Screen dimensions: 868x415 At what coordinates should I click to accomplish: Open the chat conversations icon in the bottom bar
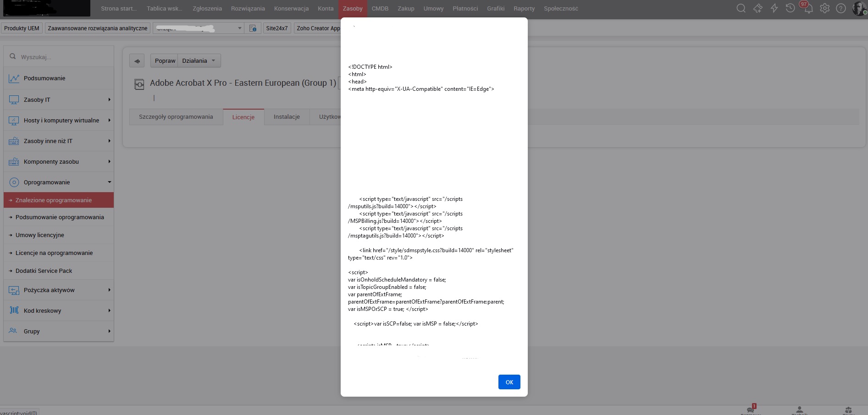point(751,409)
